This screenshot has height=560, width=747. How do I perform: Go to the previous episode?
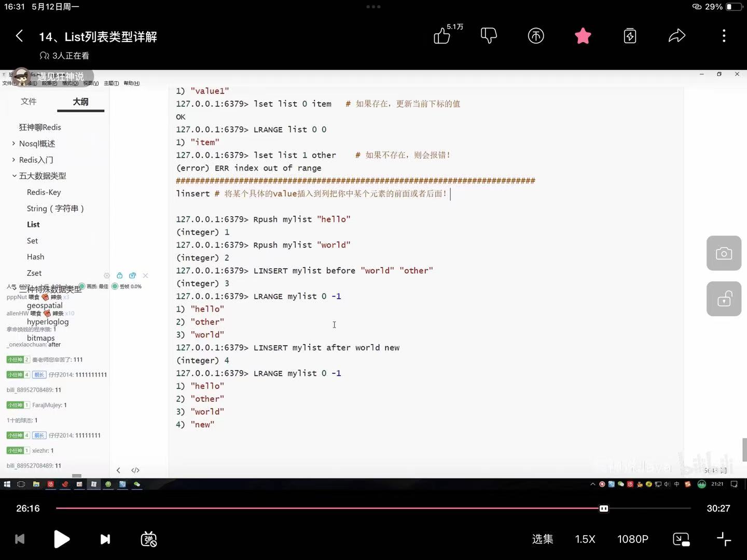point(20,539)
